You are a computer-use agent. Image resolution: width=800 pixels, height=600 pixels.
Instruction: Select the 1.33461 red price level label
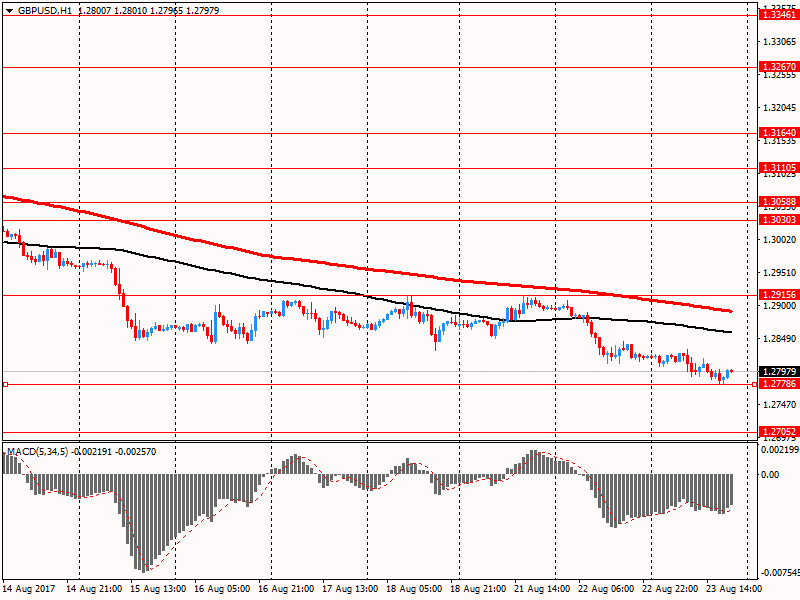pos(779,15)
